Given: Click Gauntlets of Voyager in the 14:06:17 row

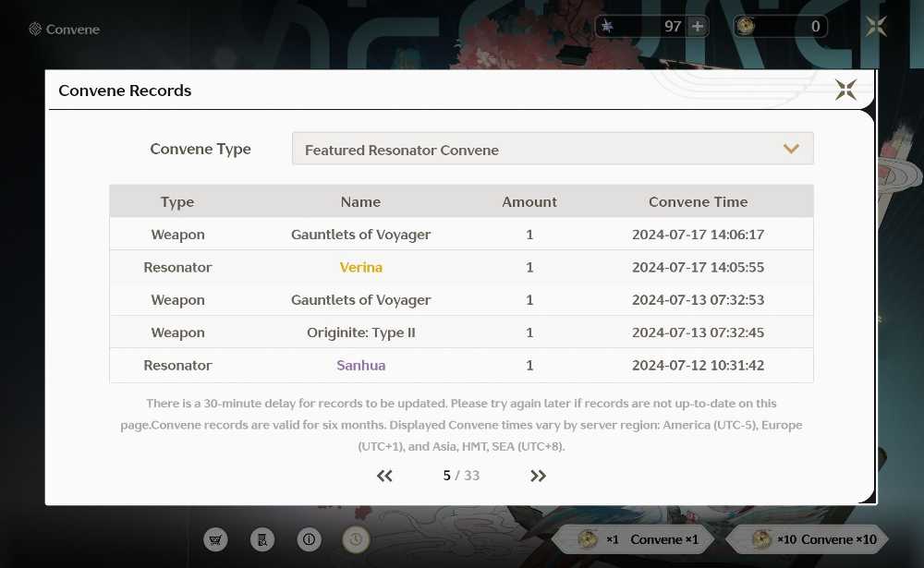Looking at the screenshot, I should coord(360,235).
